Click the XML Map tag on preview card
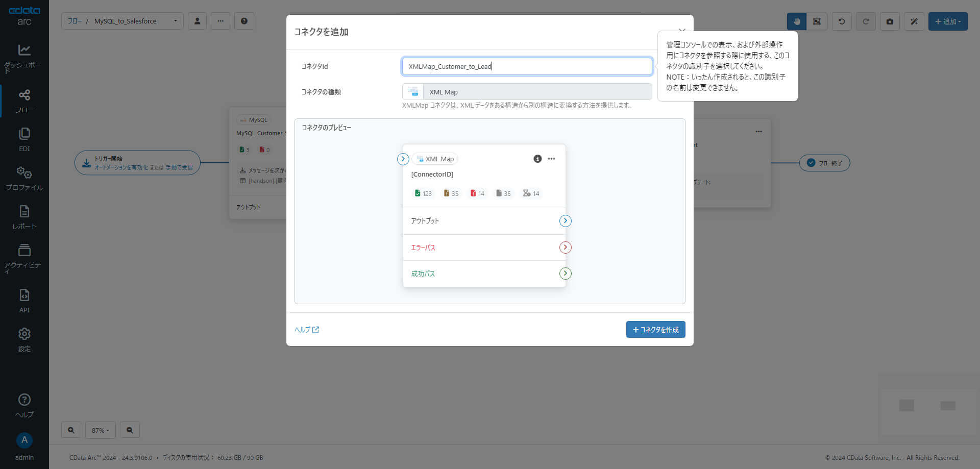 (435, 159)
